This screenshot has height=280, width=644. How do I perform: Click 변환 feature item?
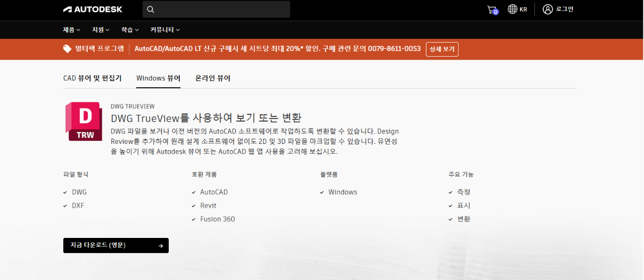pos(464,219)
